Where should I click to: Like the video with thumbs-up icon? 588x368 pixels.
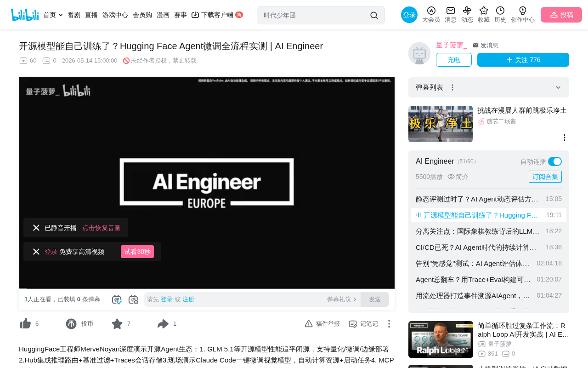tap(26, 324)
